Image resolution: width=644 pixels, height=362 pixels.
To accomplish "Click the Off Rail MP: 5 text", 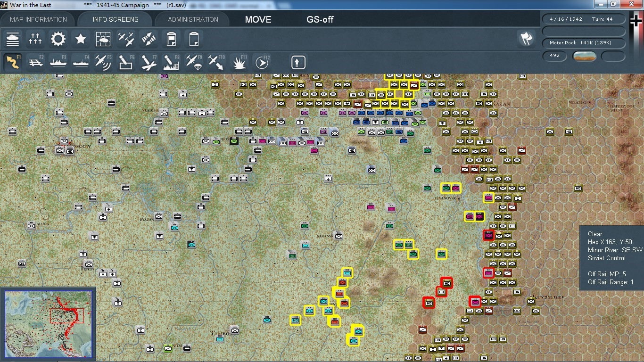I will click(x=607, y=274).
